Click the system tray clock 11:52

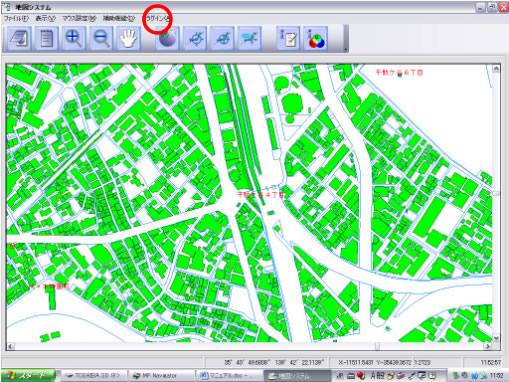point(496,376)
